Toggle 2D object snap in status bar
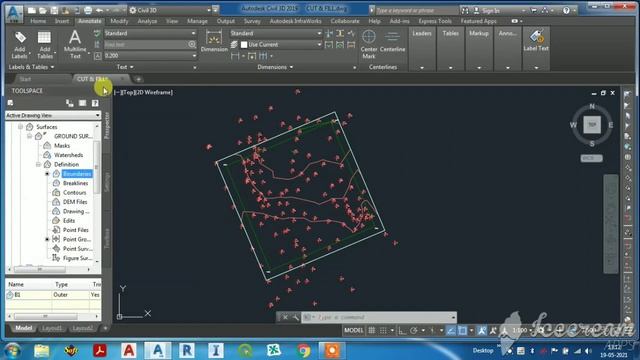Image resolution: width=640 pixels, height=360 pixels. coord(462,330)
